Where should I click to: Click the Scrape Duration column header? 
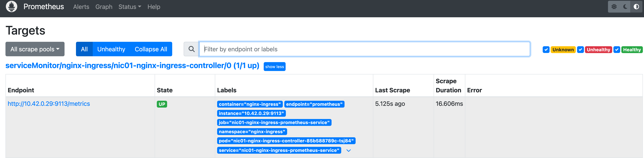pyautogui.click(x=449, y=86)
